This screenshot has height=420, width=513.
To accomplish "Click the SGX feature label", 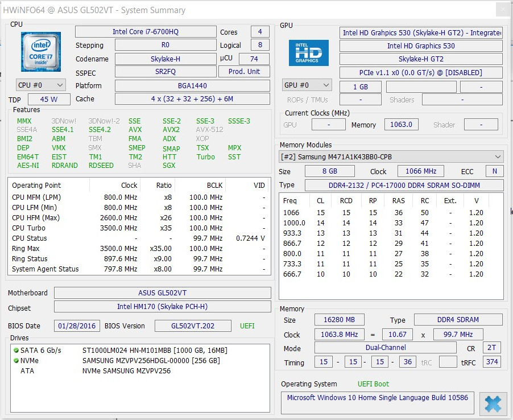I will (169, 166).
